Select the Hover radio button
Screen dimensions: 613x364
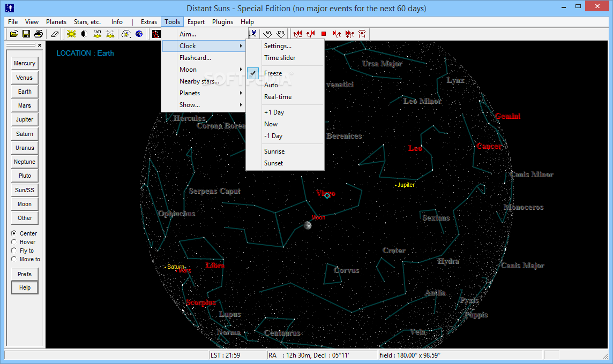[x=14, y=242]
